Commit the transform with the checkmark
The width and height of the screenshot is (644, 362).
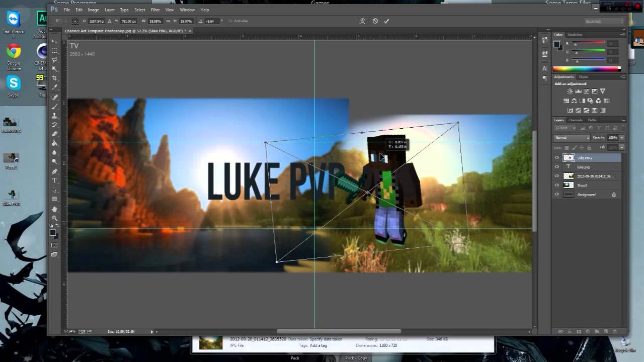386,21
